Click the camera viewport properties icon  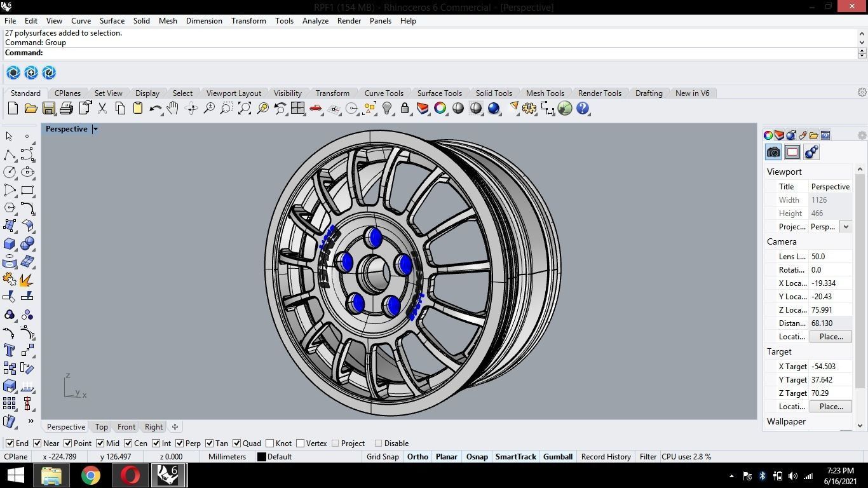(x=773, y=152)
